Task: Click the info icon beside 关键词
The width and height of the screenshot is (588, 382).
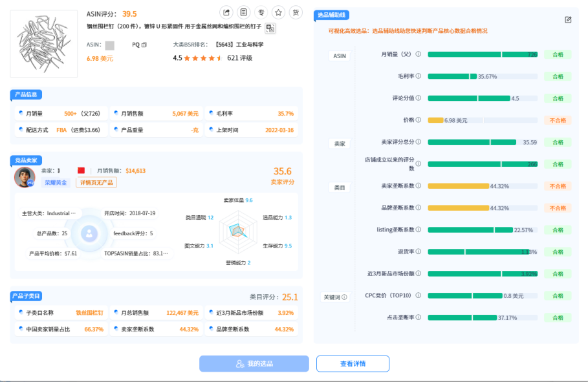Action: [345, 297]
